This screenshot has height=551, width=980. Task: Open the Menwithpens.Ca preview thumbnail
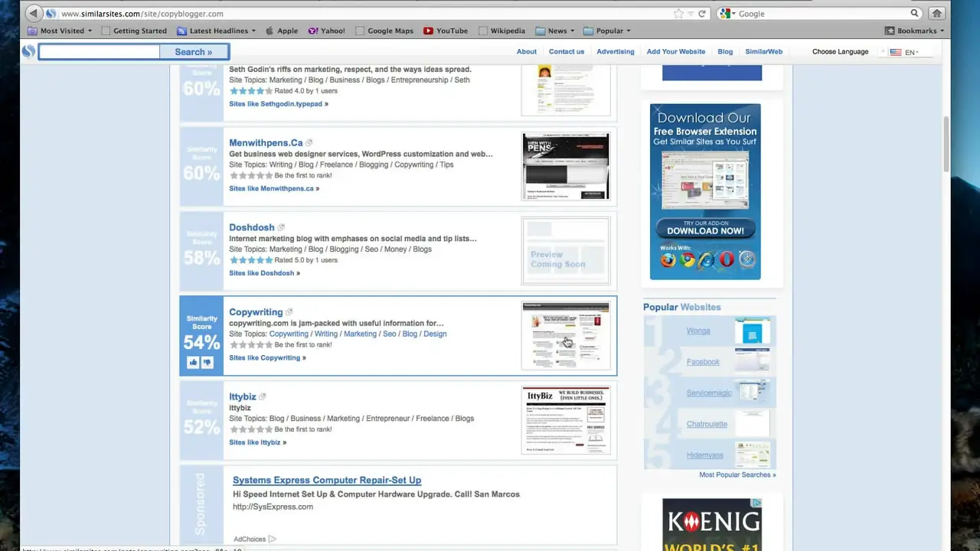(566, 166)
